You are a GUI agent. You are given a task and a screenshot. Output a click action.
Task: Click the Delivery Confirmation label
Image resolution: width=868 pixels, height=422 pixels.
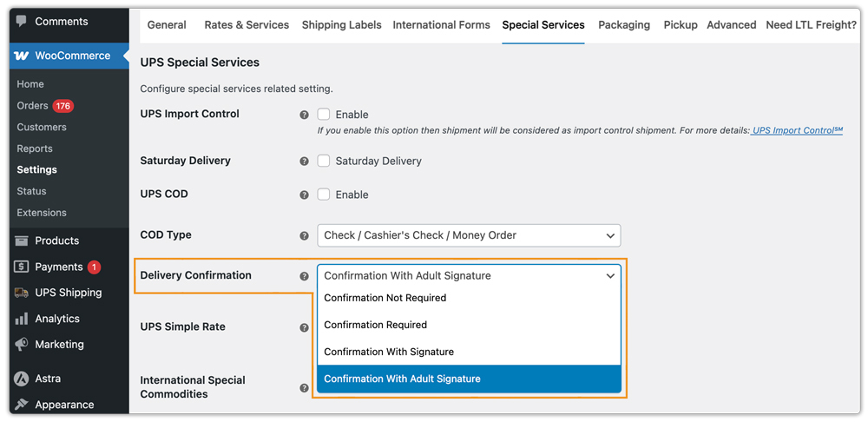pos(195,275)
